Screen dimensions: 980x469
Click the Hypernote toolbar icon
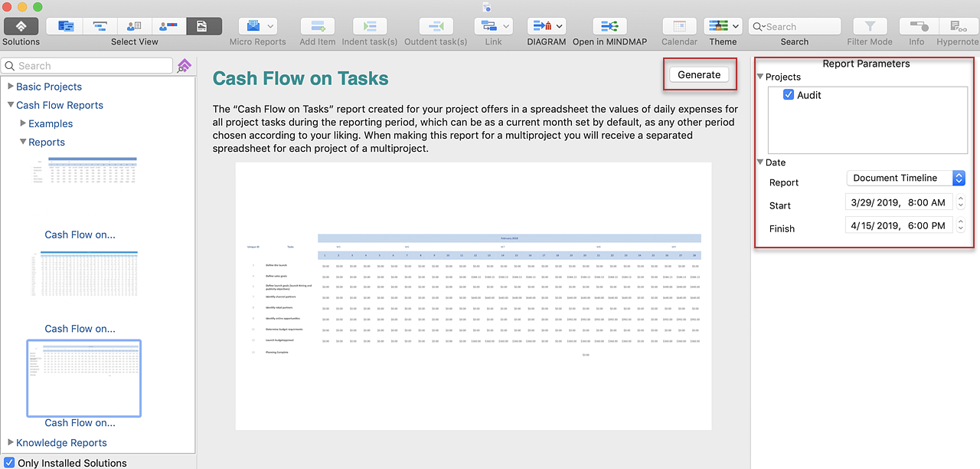click(x=957, y=26)
